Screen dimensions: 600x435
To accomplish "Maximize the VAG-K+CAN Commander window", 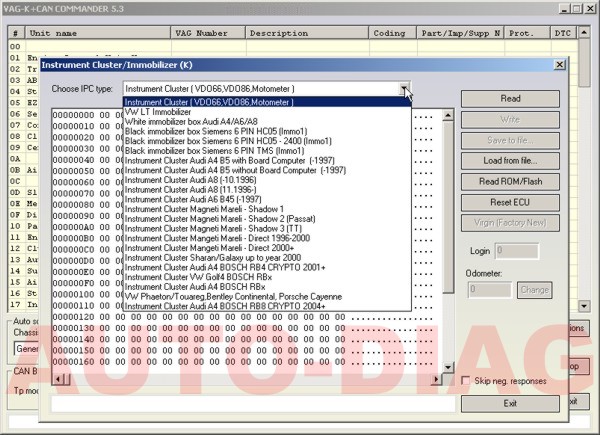I will pos(577,8).
